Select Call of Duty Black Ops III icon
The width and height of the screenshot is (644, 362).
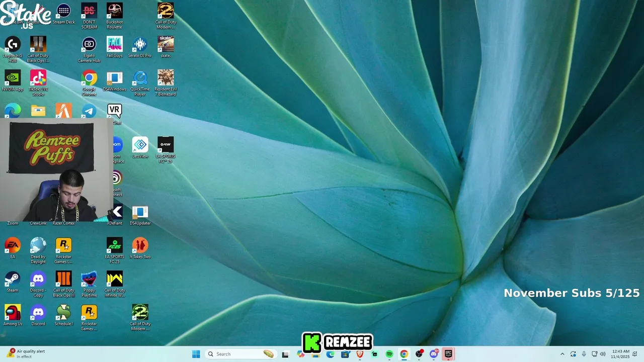(x=63, y=285)
